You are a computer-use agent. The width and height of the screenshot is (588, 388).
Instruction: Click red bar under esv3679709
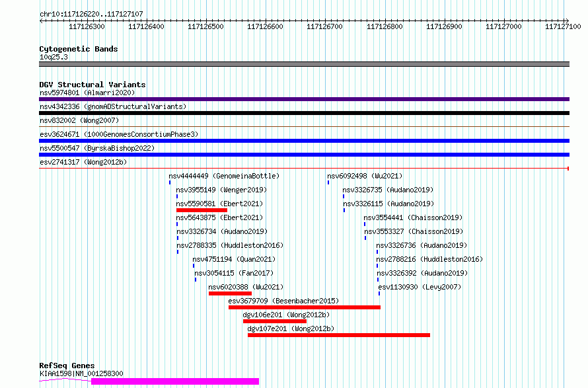[x=305, y=307]
